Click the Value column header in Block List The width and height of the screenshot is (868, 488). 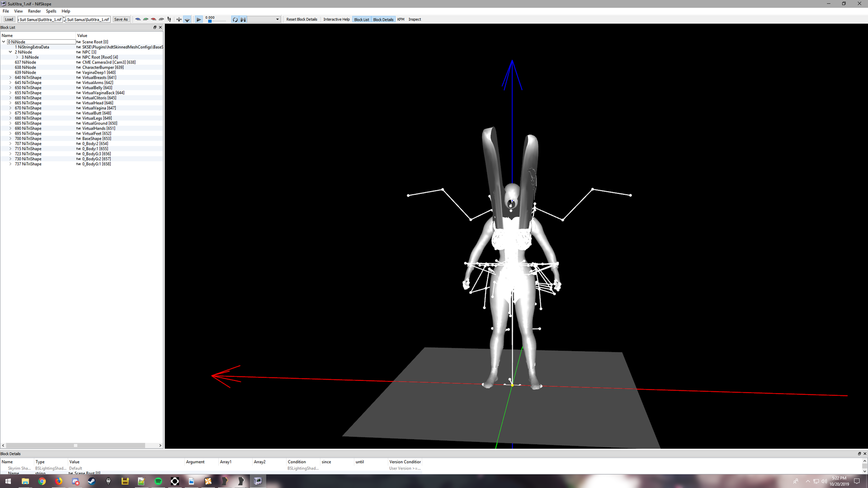pyautogui.click(x=119, y=35)
